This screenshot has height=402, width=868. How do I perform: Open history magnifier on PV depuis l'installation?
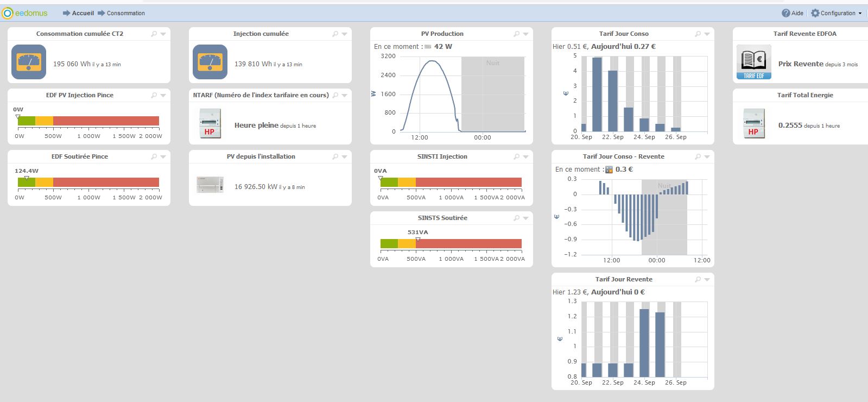335,156
